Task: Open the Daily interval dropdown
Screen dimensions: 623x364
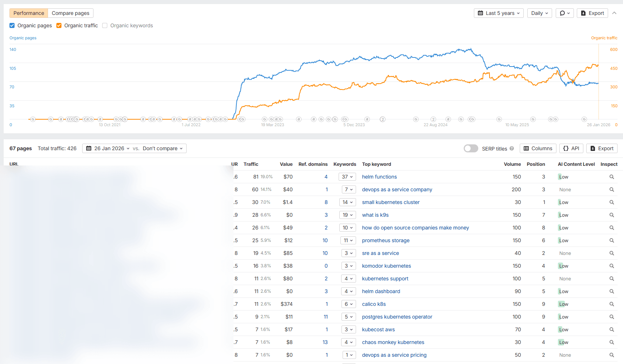Action: (540, 13)
